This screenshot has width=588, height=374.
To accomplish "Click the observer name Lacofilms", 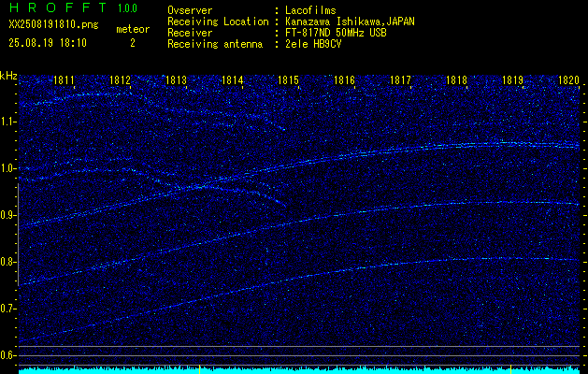I will 311,10.
